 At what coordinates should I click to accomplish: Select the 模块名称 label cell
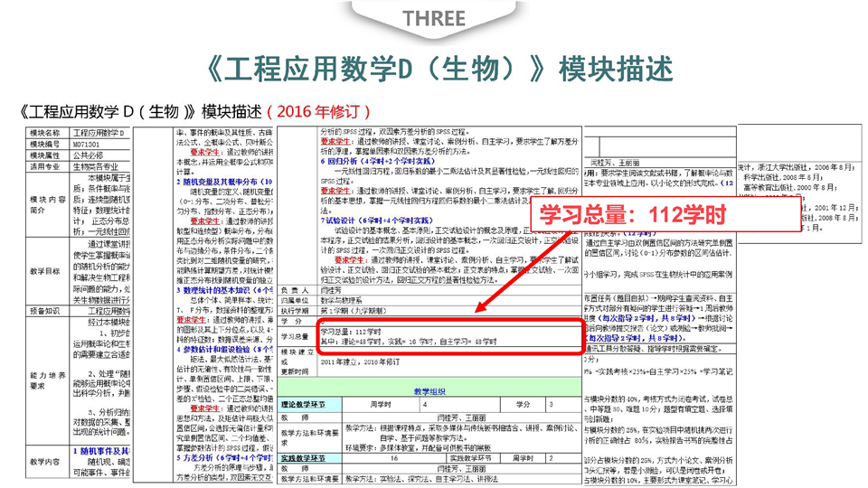tap(45, 132)
